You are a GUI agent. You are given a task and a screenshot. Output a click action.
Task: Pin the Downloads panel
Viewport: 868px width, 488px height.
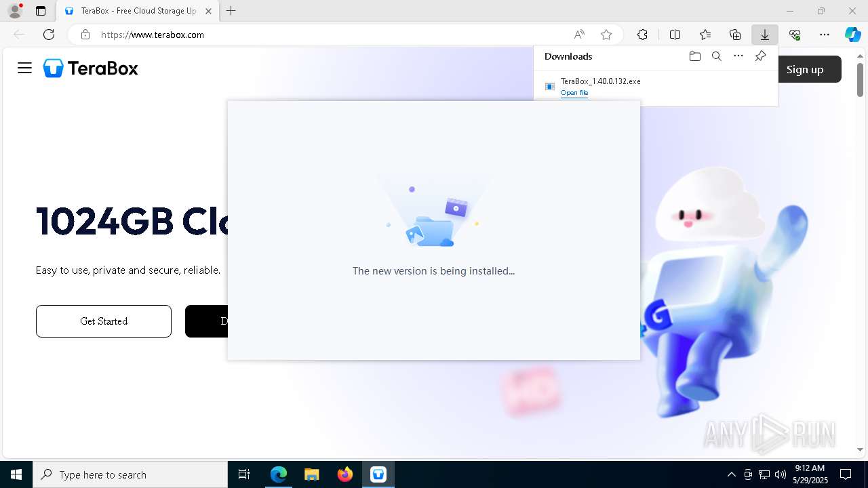coord(760,56)
